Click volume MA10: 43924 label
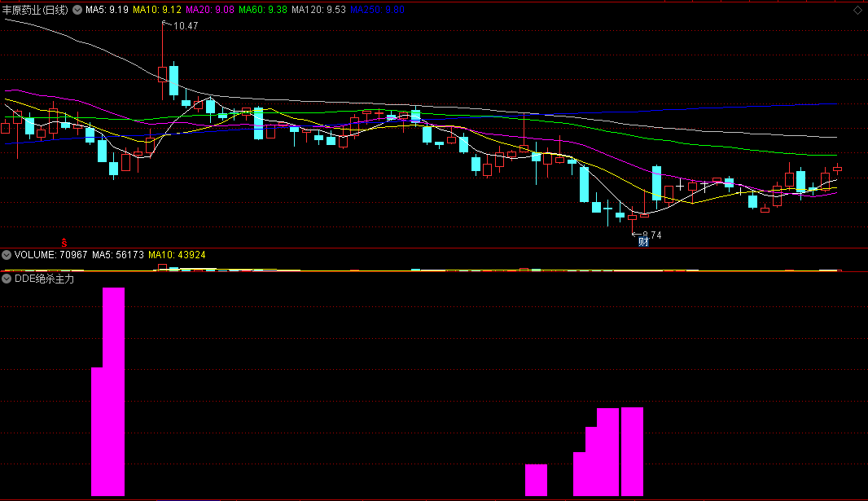Screen dimensions: 868x501 [178, 255]
